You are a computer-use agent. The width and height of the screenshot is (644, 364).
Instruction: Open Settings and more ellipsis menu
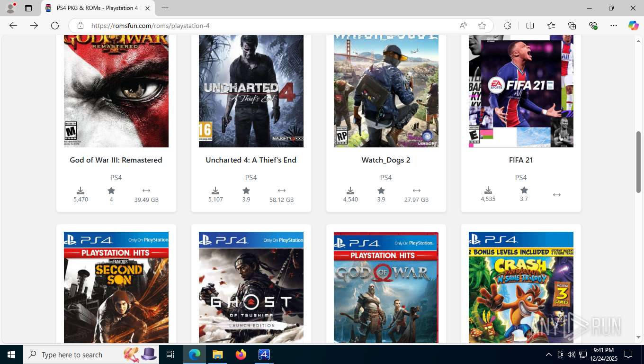[x=614, y=26]
